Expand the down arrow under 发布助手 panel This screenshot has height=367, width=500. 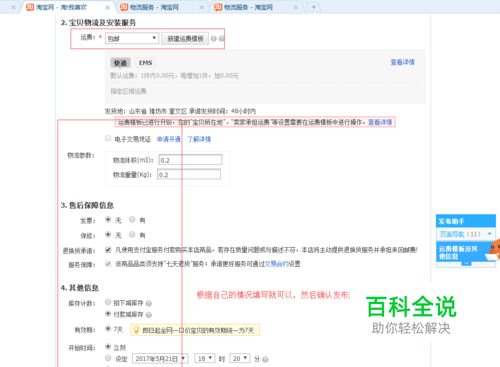(466, 263)
